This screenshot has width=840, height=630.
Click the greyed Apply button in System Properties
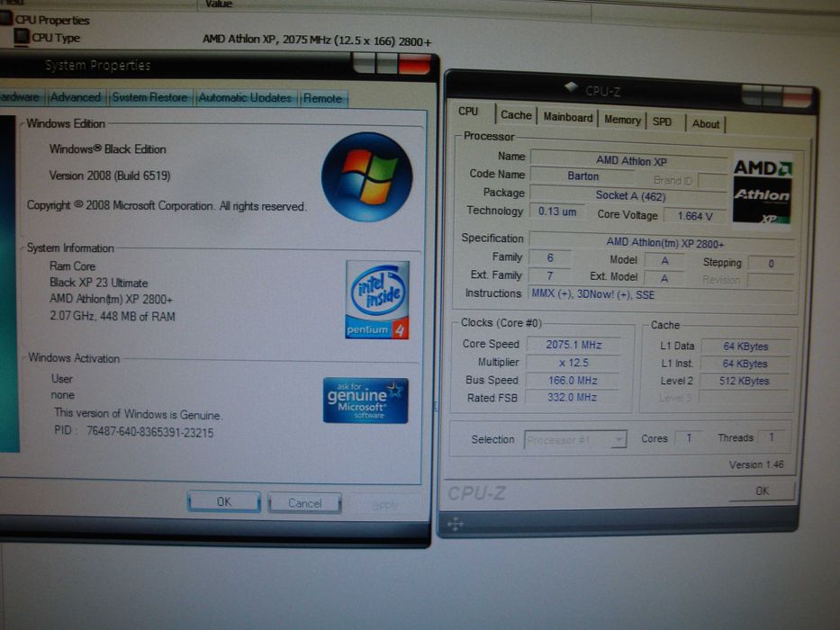[384, 505]
